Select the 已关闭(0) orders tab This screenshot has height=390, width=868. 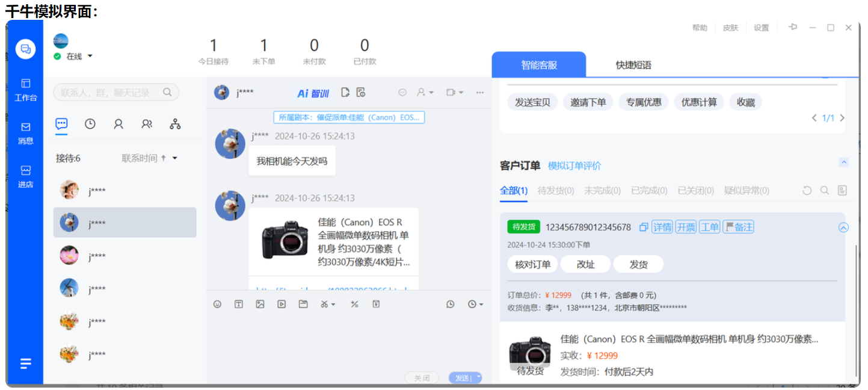pos(695,191)
